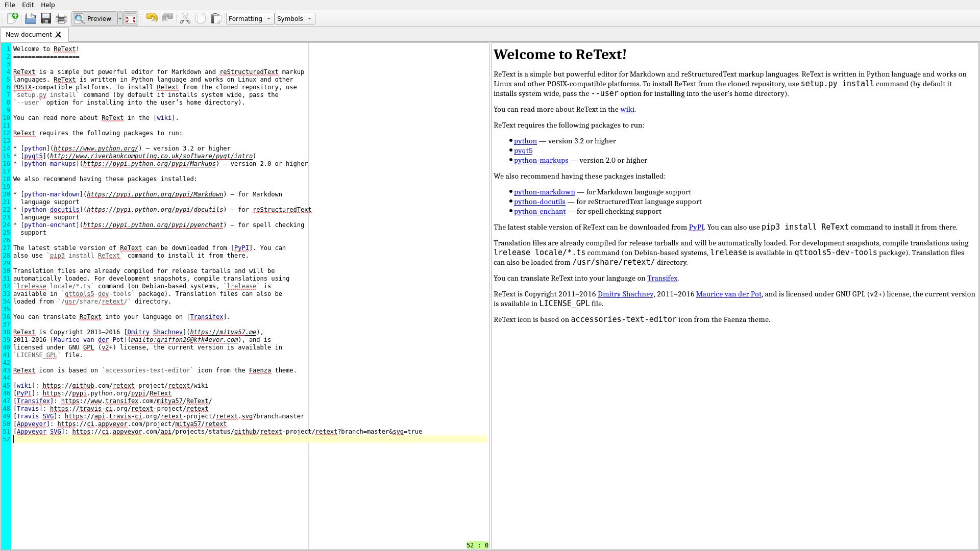This screenshot has width=980, height=551.
Task: Open the Help menu
Action: (48, 5)
